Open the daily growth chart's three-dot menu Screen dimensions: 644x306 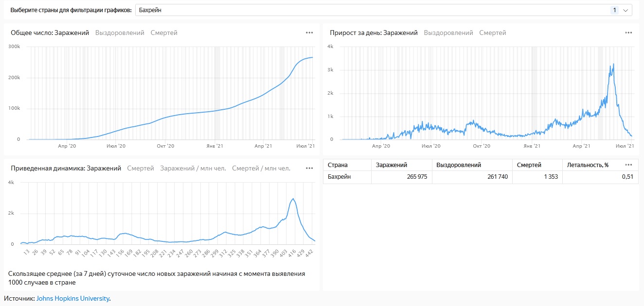click(x=628, y=33)
